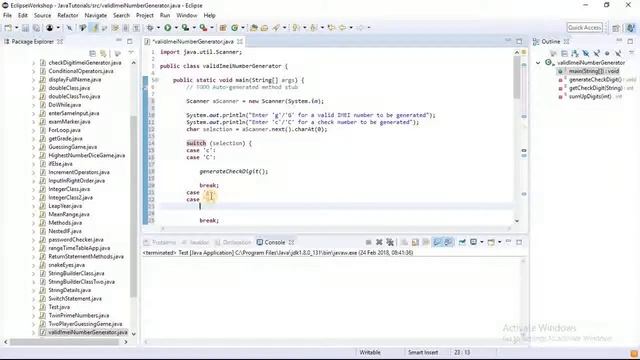Click the Save disk icon in toolbar
The width and height of the screenshot is (640, 360).
25,28
